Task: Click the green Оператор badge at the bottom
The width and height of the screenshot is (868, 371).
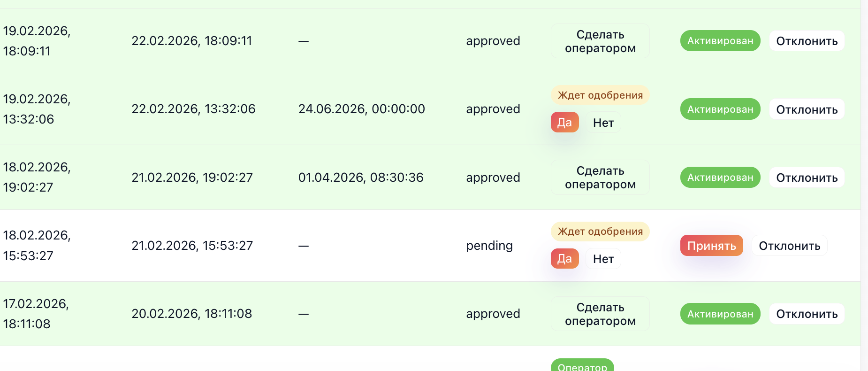Action: click(582, 366)
